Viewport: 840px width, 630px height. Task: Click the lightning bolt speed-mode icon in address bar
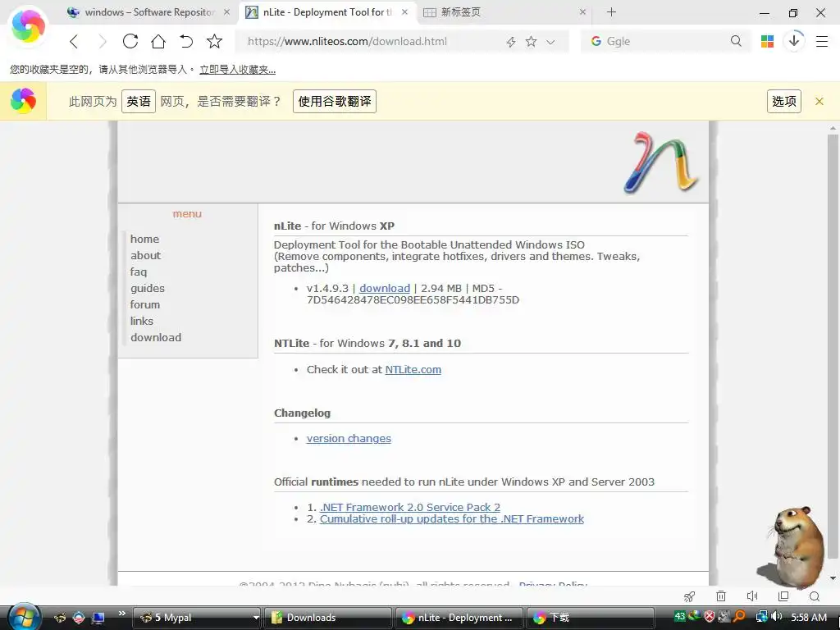[x=511, y=42]
